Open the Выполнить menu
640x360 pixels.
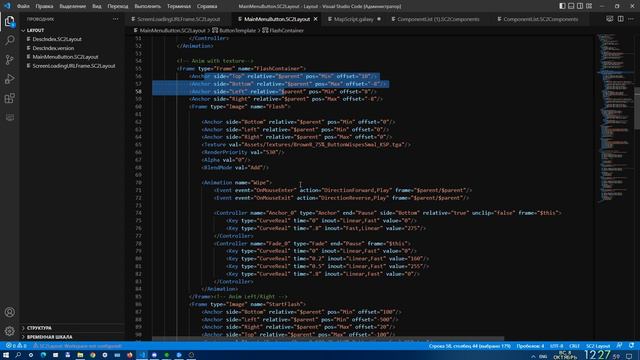coord(147,6)
